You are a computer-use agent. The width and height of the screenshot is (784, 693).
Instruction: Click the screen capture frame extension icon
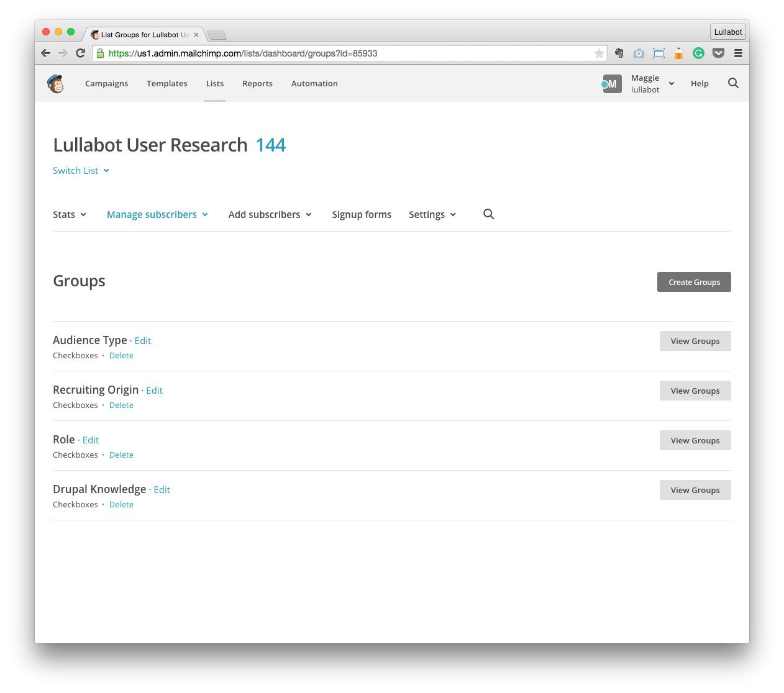(x=659, y=53)
